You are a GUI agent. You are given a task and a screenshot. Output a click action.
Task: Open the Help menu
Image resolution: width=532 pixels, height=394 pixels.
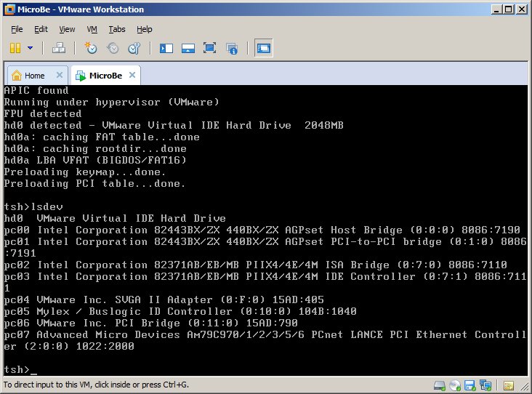point(144,29)
